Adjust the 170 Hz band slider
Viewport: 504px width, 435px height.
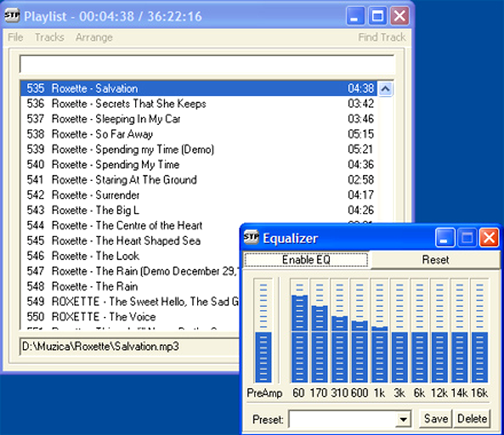tap(319, 331)
